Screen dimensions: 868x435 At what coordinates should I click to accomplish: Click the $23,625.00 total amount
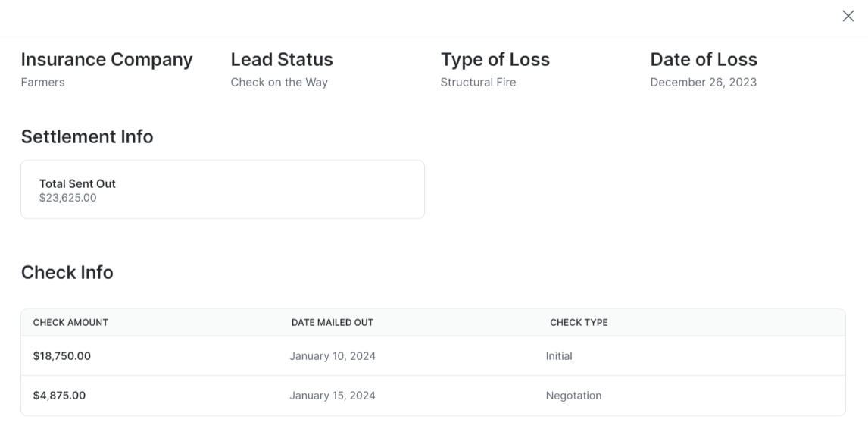[68, 198]
